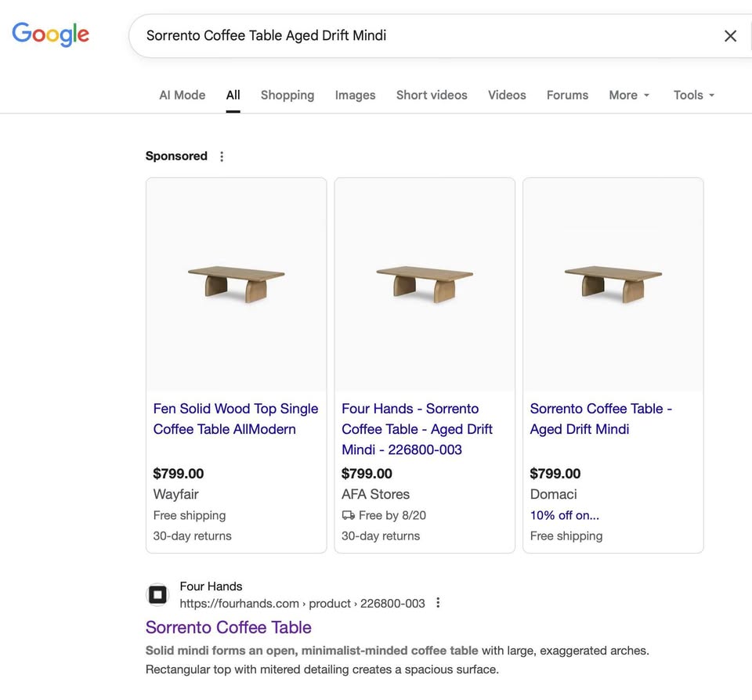The image size is (752, 700).
Task: Open the Videos tab
Action: pyautogui.click(x=507, y=95)
